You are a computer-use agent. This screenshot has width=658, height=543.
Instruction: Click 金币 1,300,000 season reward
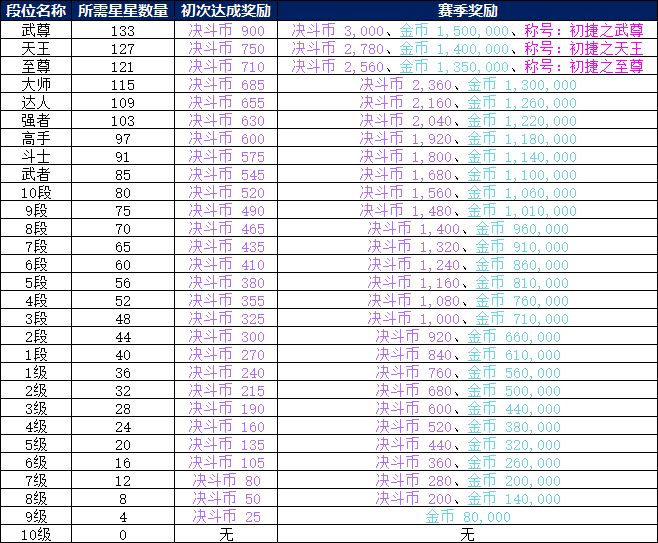point(522,84)
